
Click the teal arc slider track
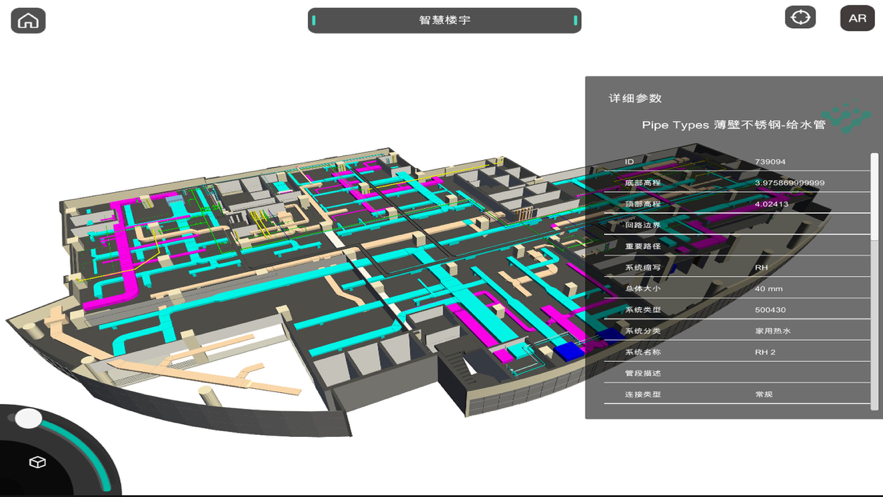(93, 452)
